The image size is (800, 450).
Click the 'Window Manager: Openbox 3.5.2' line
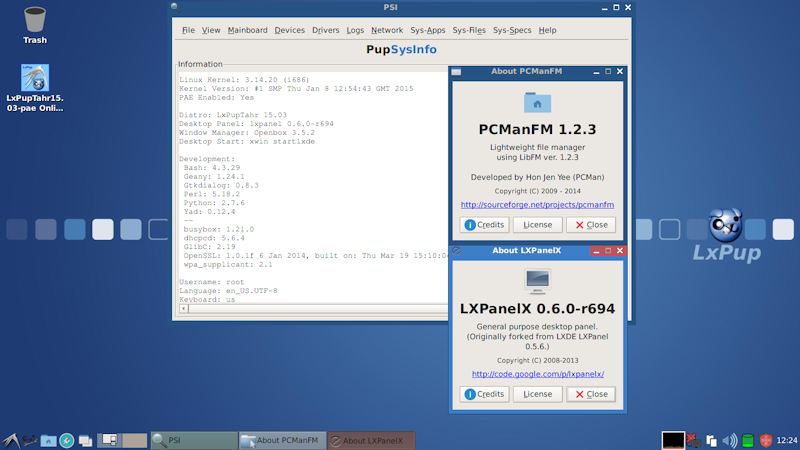[246, 133]
